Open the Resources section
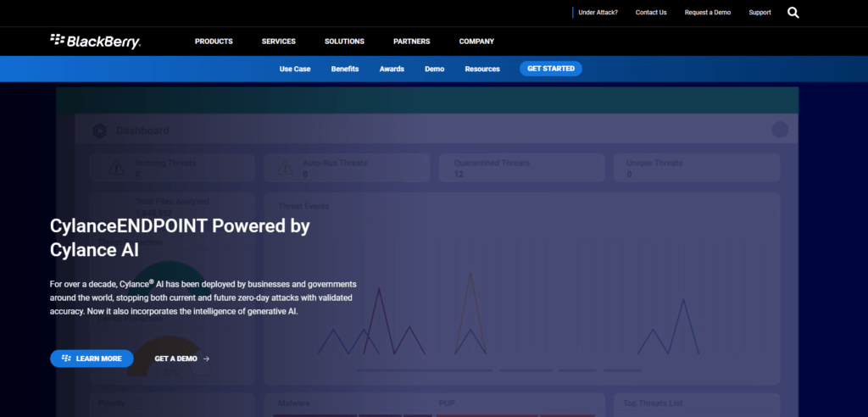 (482, 69)
